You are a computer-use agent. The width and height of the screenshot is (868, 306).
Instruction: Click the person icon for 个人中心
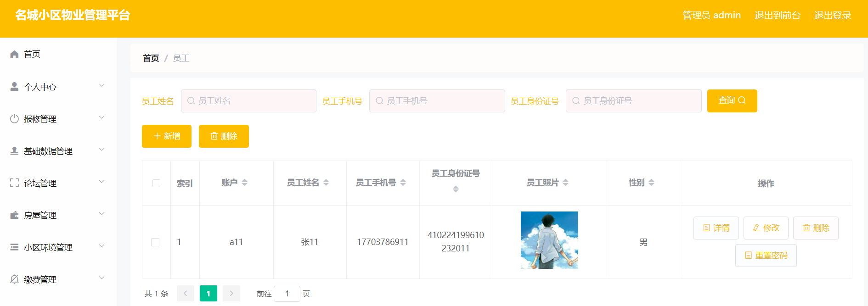(14, 86)
